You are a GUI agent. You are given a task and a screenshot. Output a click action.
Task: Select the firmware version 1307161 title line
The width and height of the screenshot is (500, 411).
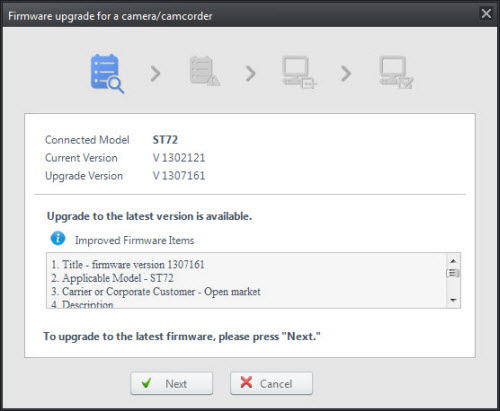pos(128,265)
